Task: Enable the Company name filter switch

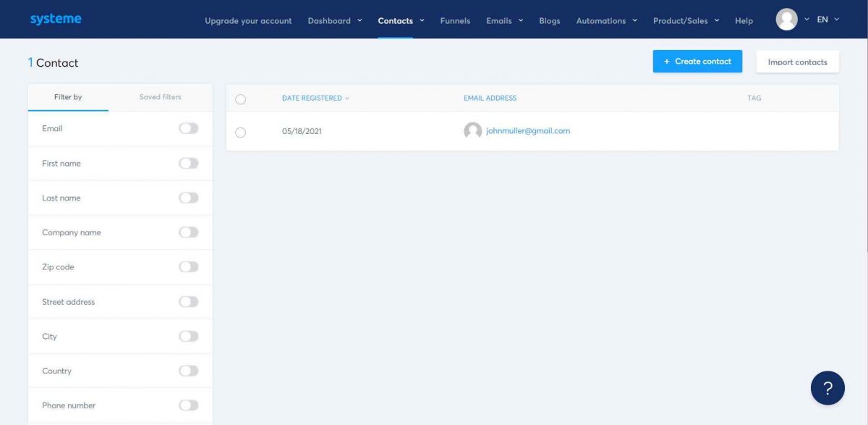Action: click(x=188, y=232)
